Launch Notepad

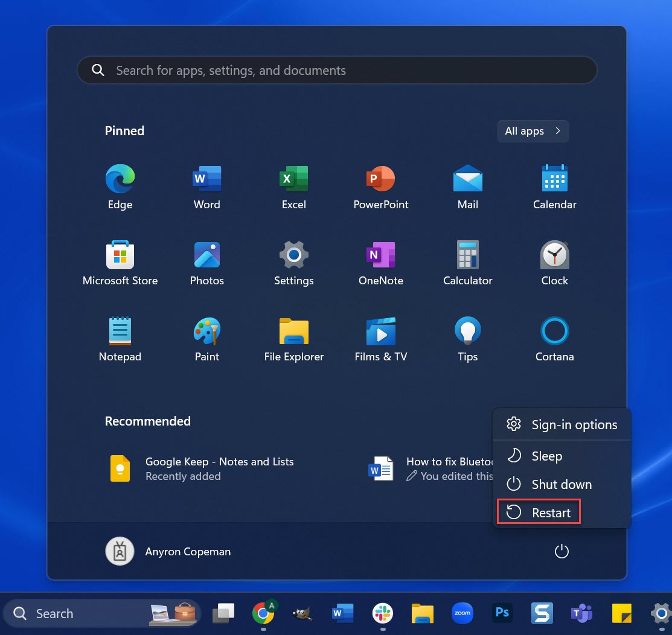[120, 339]
